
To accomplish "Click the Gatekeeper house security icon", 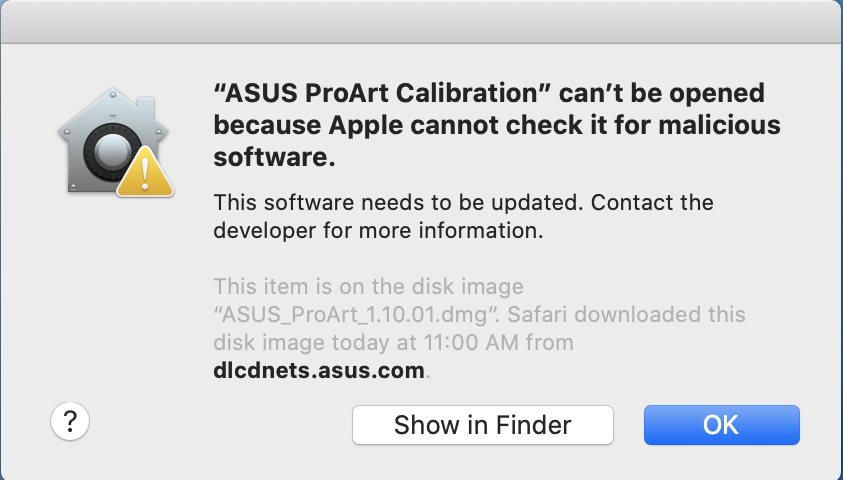I will pyautogui.click(x=115, y=142).
